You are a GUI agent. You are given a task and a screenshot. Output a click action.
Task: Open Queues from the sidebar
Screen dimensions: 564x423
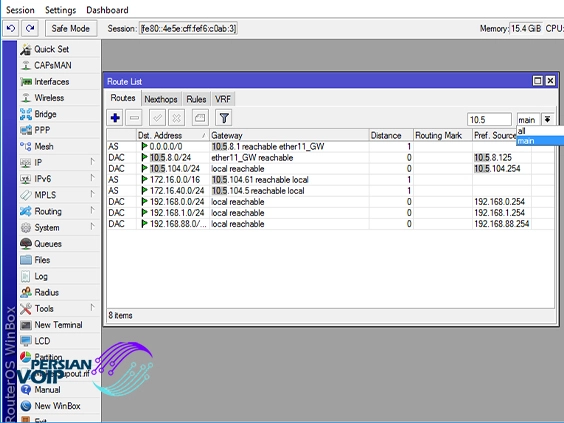pos(47,244)
